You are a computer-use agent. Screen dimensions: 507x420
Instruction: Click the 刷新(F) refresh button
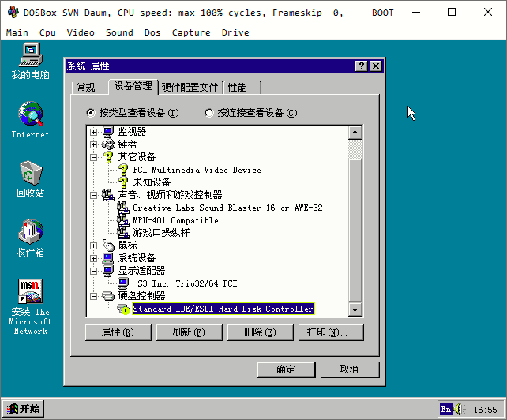pyautogui.click(x=190, y=332)
